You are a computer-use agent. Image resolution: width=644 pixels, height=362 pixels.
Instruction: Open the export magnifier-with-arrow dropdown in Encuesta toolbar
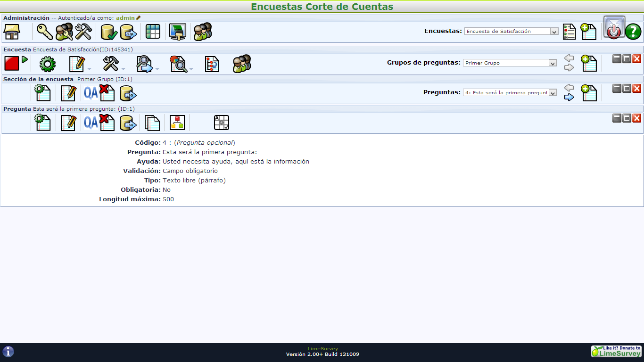tap(148, 64)
